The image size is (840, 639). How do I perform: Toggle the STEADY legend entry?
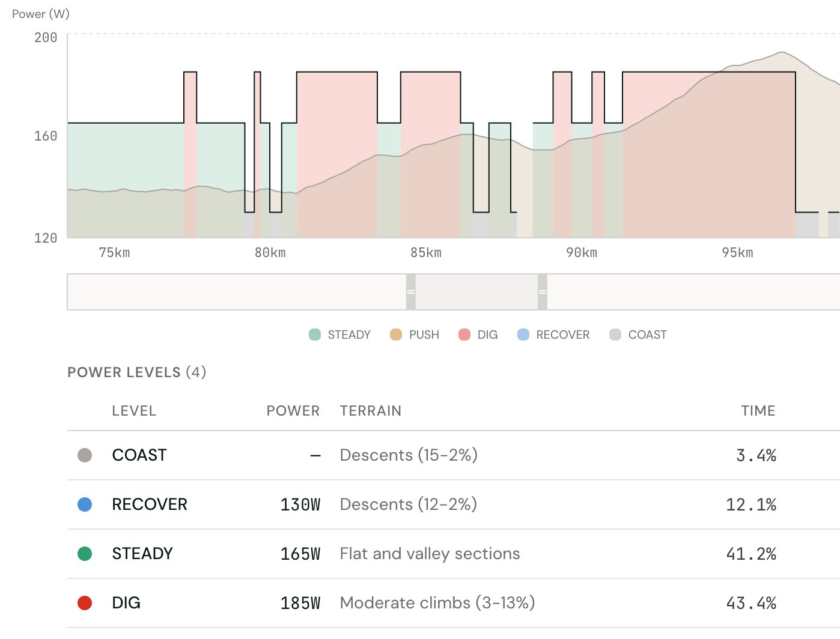coord(339,335)
